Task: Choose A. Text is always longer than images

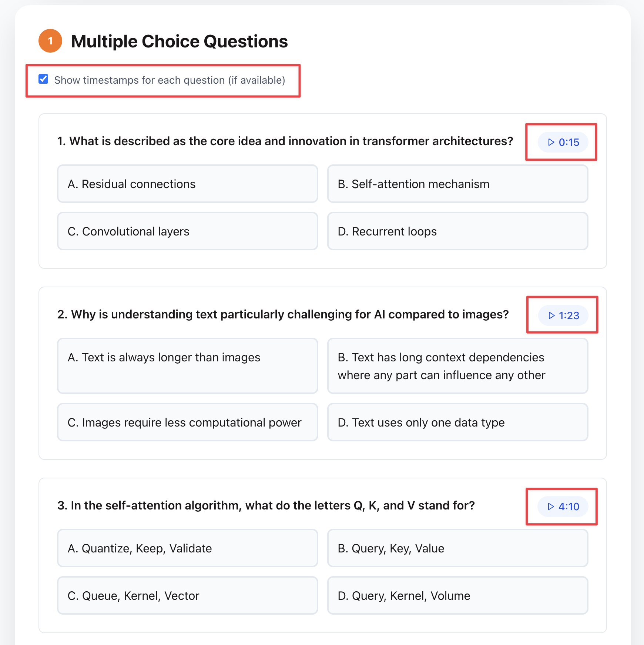Action: click(187, 365)
